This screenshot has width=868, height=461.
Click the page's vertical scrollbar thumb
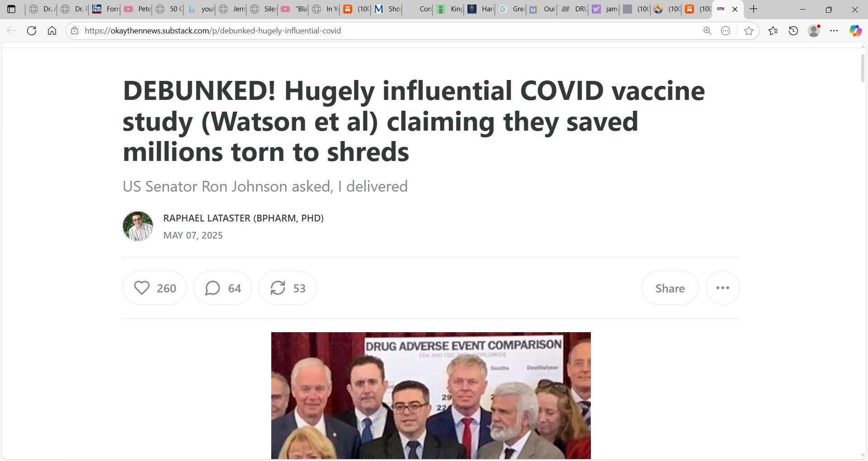pos(863,68)
